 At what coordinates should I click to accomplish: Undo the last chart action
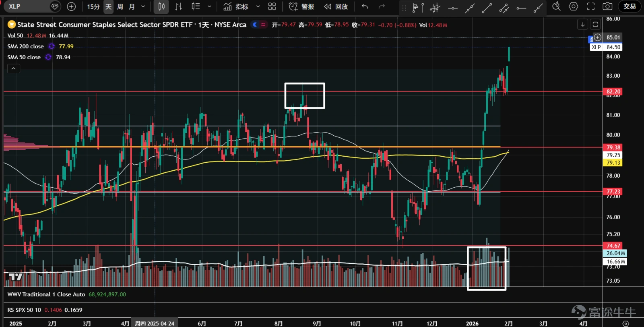(365, 6)
